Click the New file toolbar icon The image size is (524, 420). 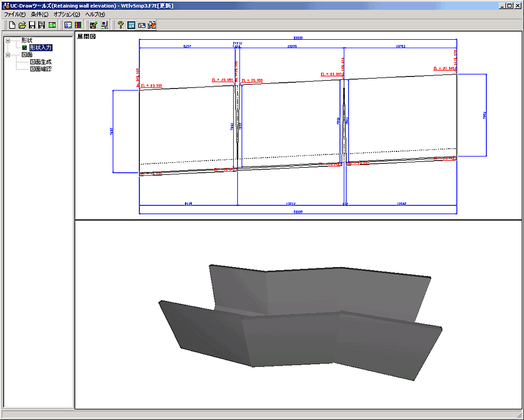click(x=13, y=25)
